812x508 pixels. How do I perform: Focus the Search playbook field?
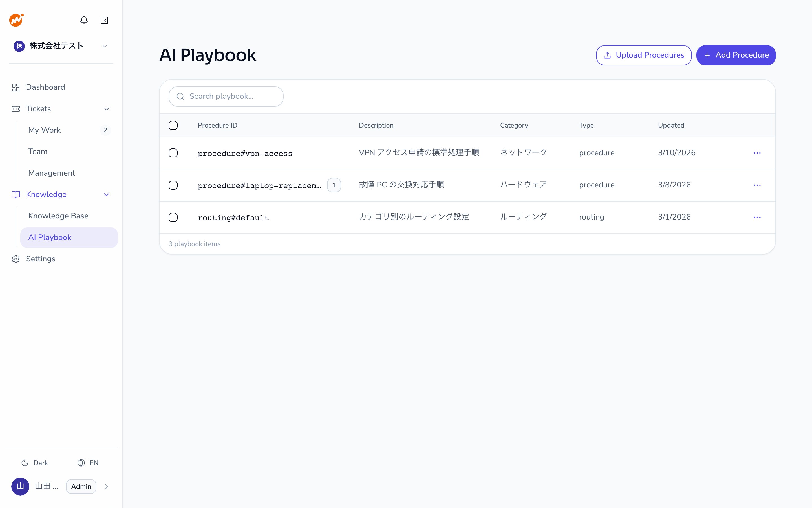[x=226, y=97]
